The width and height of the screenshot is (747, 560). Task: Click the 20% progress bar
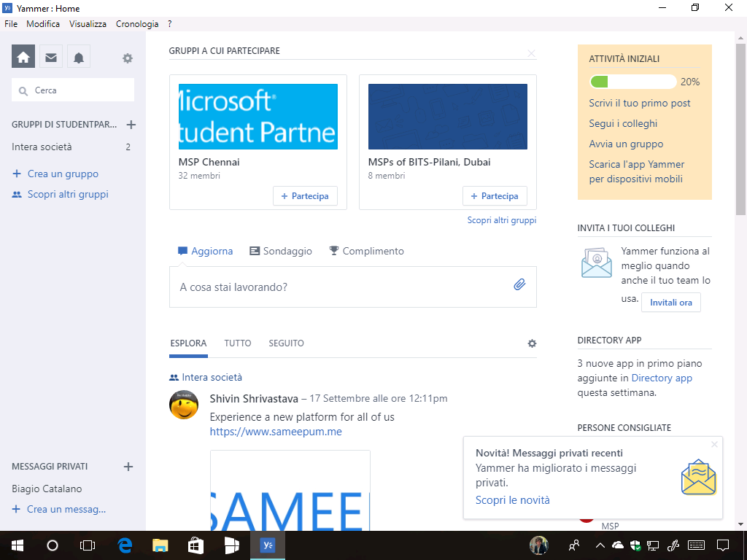point(633,82)
